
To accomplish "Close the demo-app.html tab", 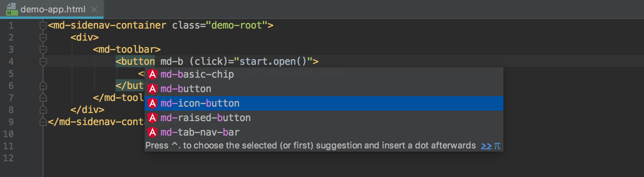I will 94,9.
